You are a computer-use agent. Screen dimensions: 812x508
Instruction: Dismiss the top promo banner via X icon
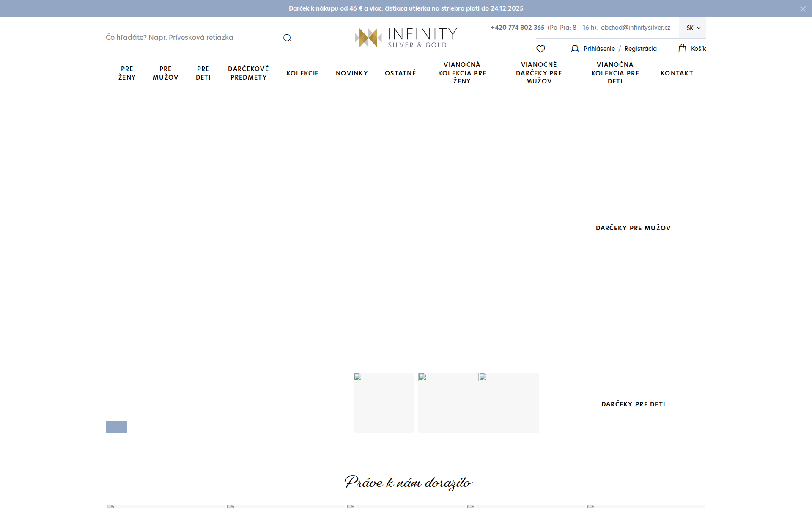[x=802, y=8]
